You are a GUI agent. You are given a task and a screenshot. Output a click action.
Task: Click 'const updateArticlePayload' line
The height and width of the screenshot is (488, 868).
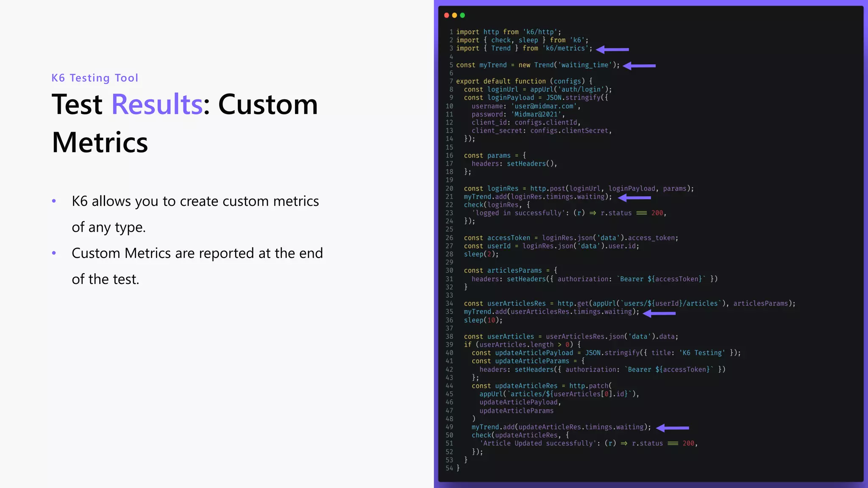tap(606, 353)
